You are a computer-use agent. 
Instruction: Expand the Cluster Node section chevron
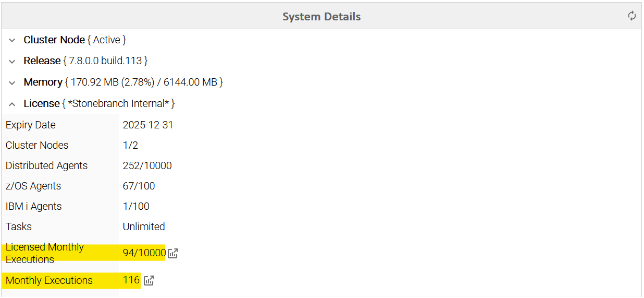[x=13, y=40]
